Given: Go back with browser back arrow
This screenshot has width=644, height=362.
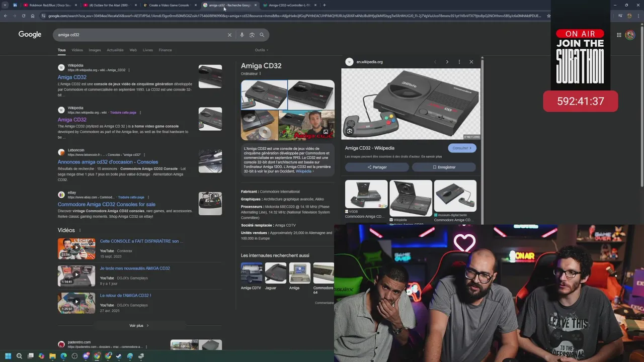Looking at the screenshot, I should tap(6, 16).
